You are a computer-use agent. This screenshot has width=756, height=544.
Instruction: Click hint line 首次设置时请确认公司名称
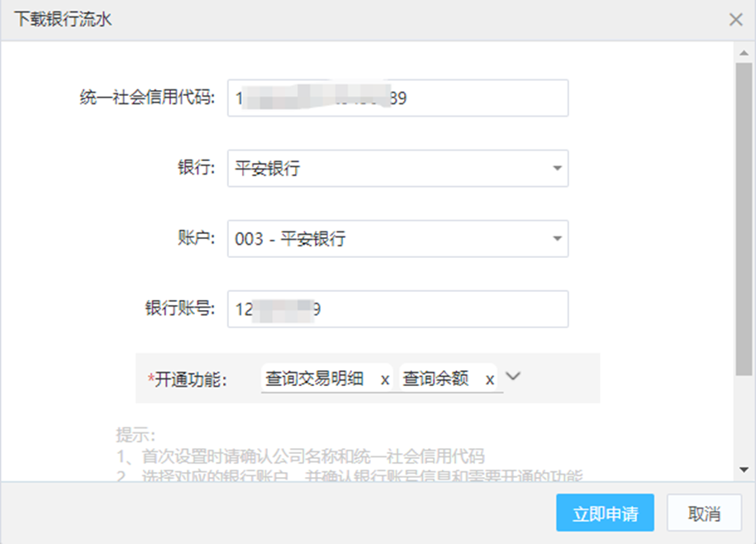[x=300, y=456]
